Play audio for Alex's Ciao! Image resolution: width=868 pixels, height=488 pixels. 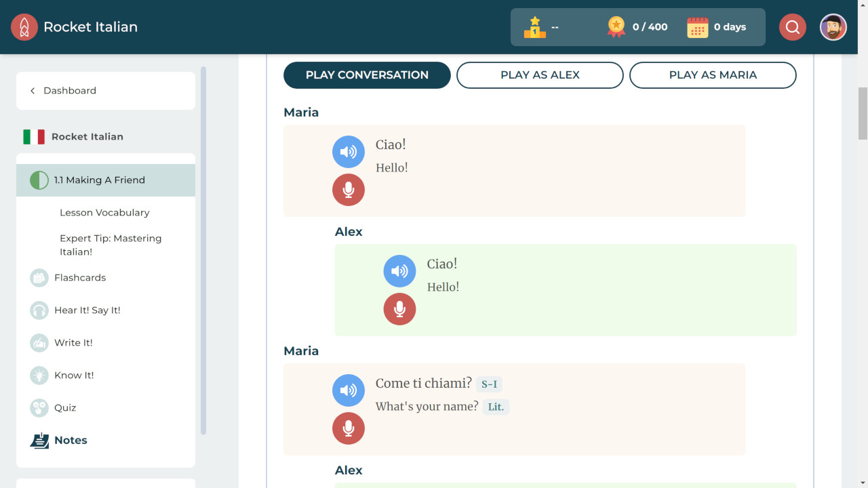(x=399, y=271)
